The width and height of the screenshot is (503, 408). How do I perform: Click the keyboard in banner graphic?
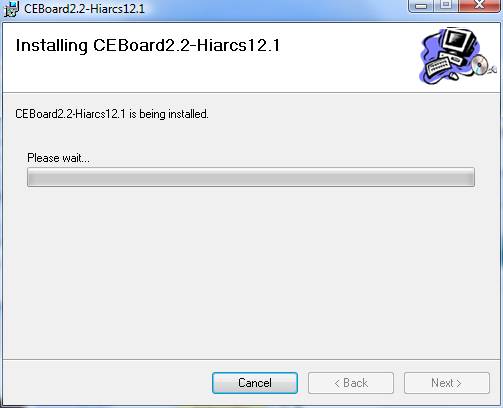pyautogui.click(x=438, y=66)
